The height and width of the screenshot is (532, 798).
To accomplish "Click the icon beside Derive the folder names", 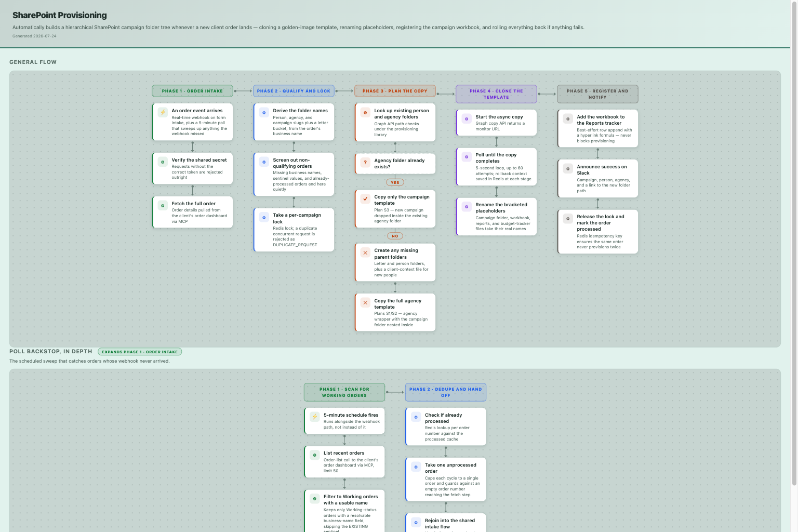I will click(x=264, y=112).
